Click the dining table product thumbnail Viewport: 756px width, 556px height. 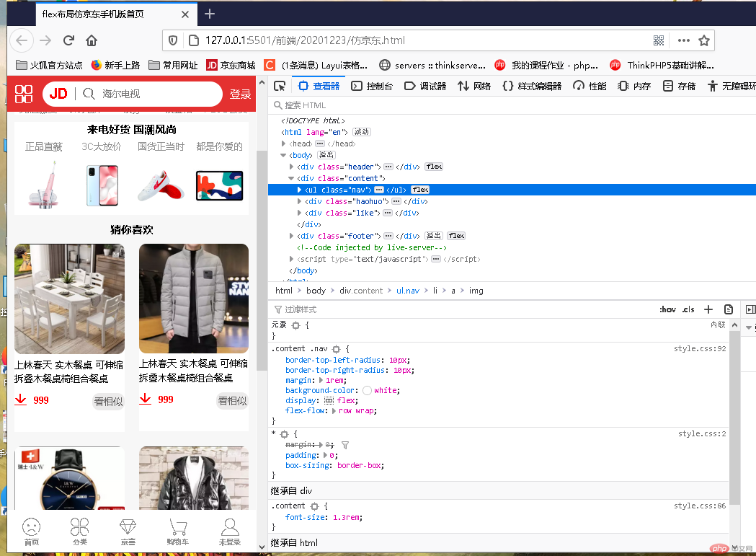[x=69, y=299]
